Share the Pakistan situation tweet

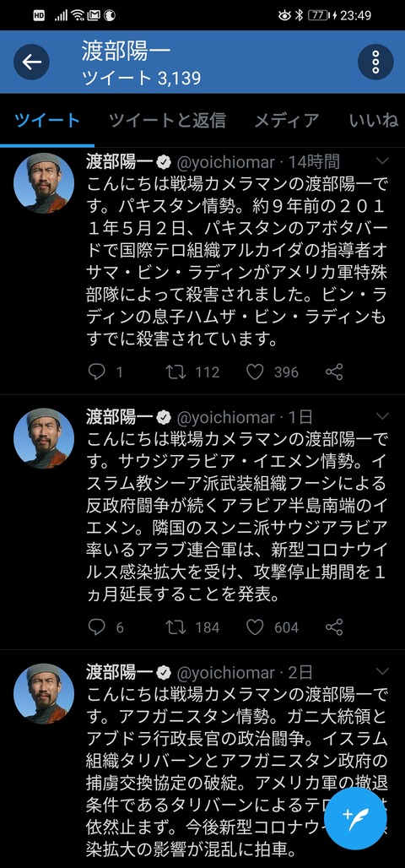[334, 372]
